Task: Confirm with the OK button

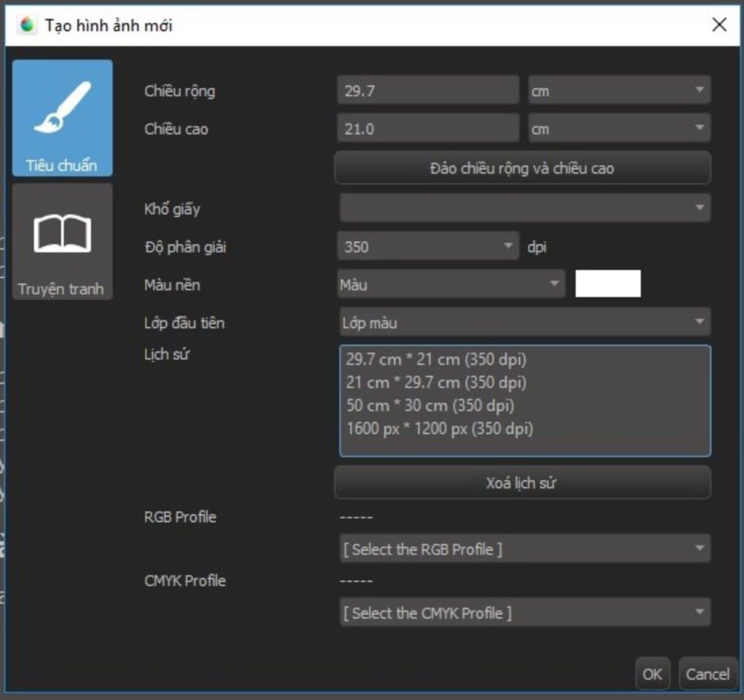Action: point(652,674)
